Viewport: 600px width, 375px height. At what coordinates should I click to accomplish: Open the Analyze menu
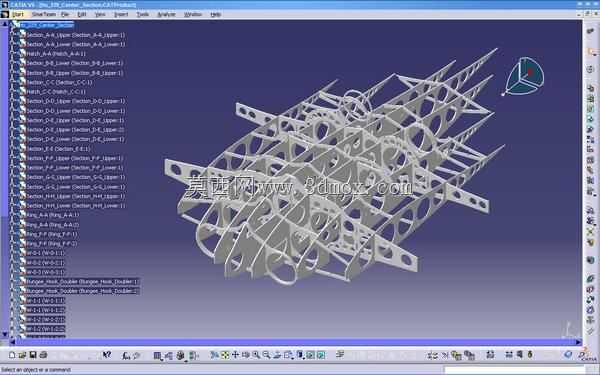coord(166,14)
